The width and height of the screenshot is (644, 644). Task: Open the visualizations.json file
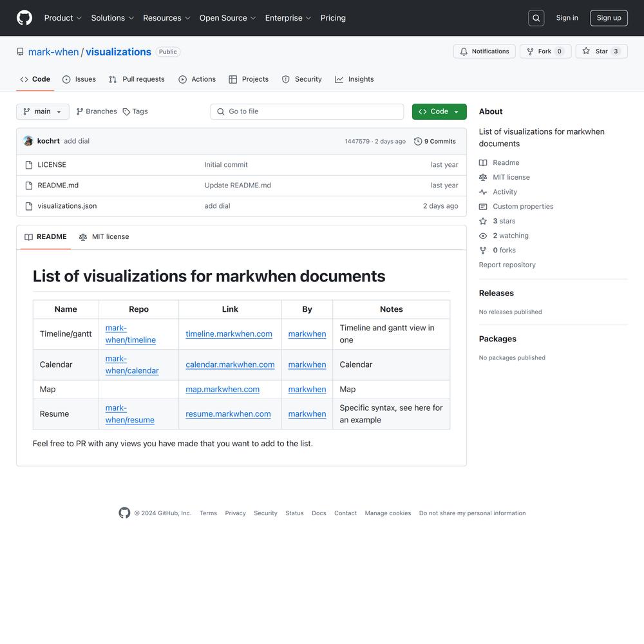point(68,206)
